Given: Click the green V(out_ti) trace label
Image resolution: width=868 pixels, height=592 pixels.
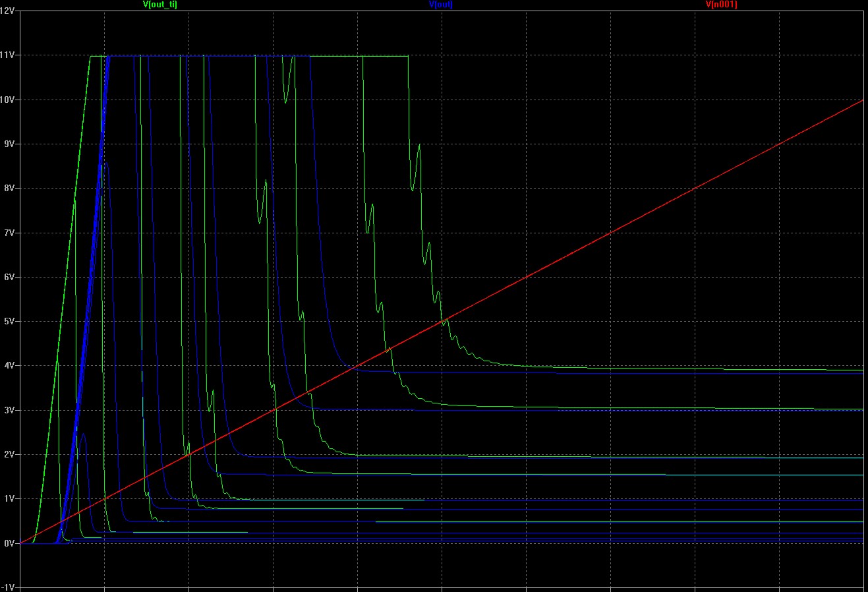Looking at the screenshot, I should (159, 5).
